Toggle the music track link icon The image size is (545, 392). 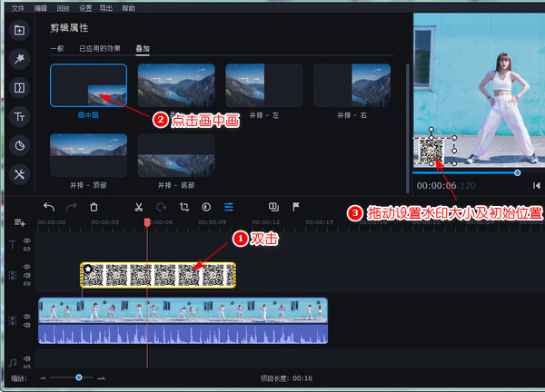click(x=27, y=367)
